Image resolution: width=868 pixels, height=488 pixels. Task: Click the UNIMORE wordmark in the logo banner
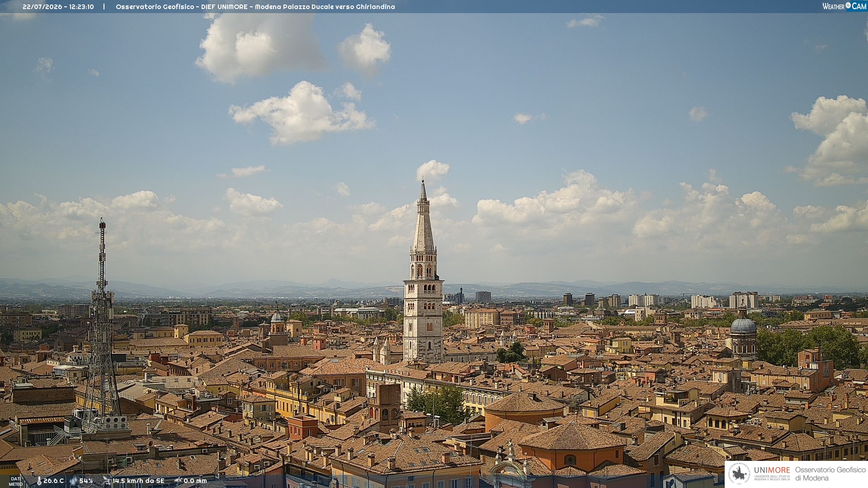coord(772,470)
